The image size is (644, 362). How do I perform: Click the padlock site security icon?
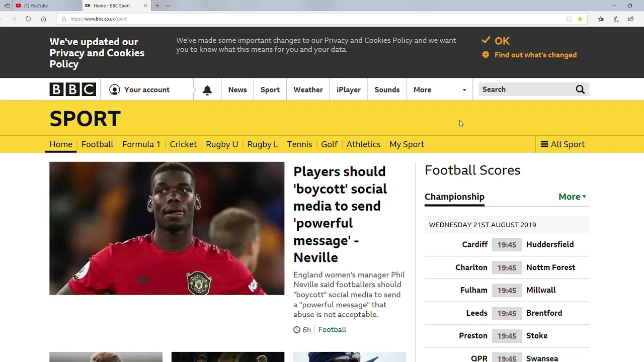(63, 19)
